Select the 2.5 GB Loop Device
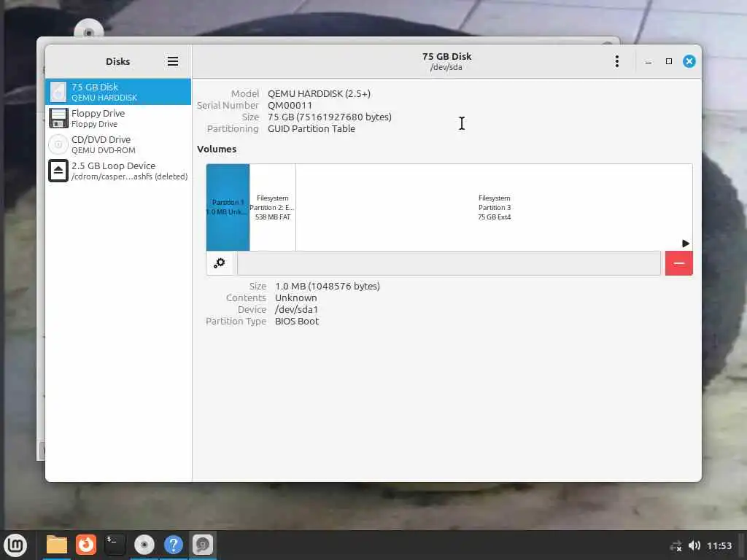 point(118,171)
